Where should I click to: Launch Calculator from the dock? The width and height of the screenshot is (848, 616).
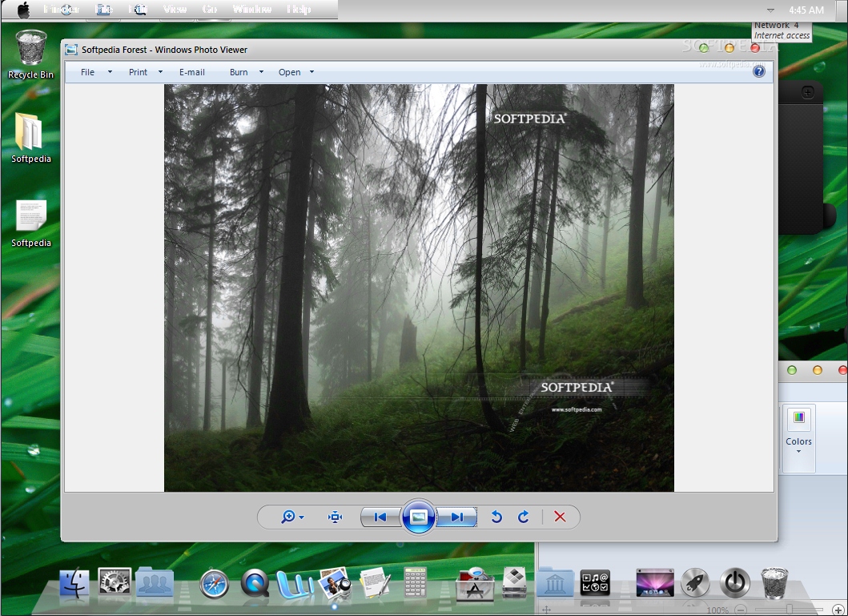point(416,582)
